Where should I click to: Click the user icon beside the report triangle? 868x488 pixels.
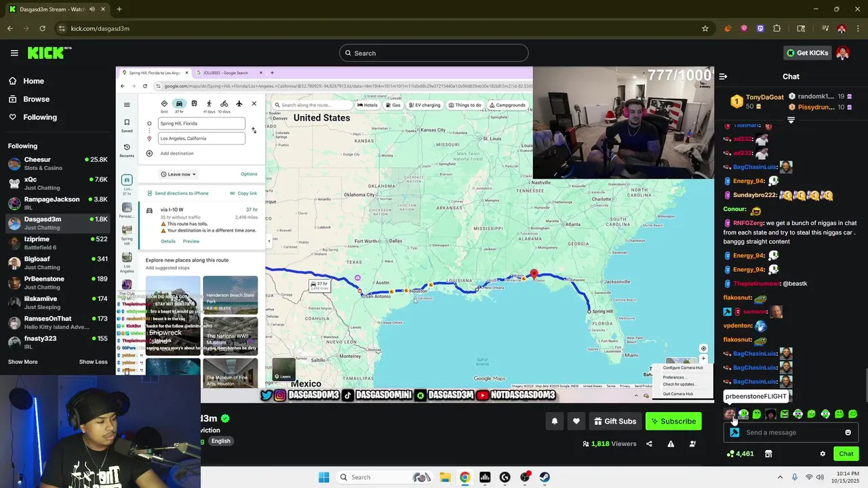tap(692, 444)
